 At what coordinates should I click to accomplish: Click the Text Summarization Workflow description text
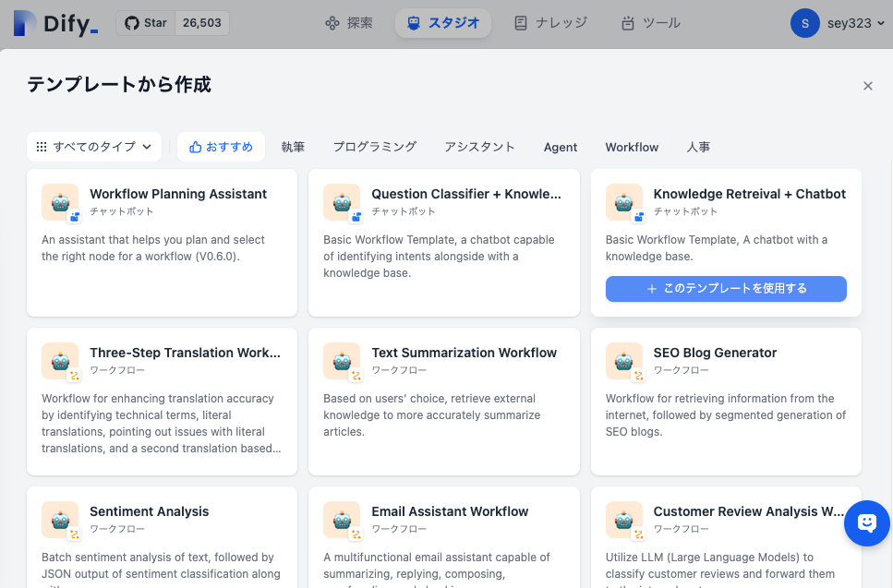coord(432,415)
